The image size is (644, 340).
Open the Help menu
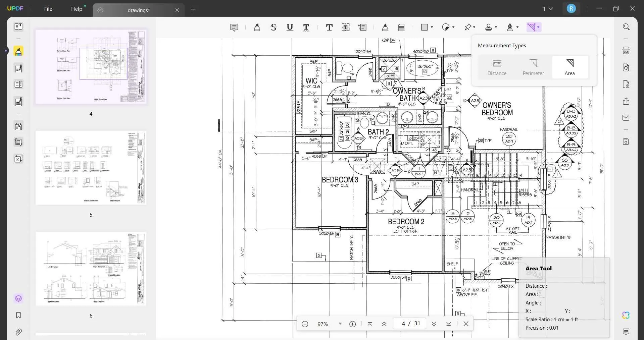coord(77,9)
